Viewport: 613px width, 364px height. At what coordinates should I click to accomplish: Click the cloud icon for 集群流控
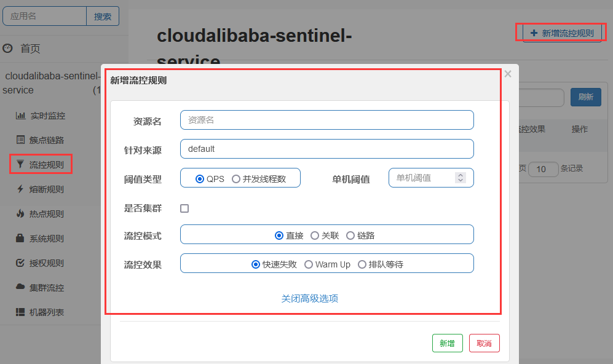tap(20, 287)
